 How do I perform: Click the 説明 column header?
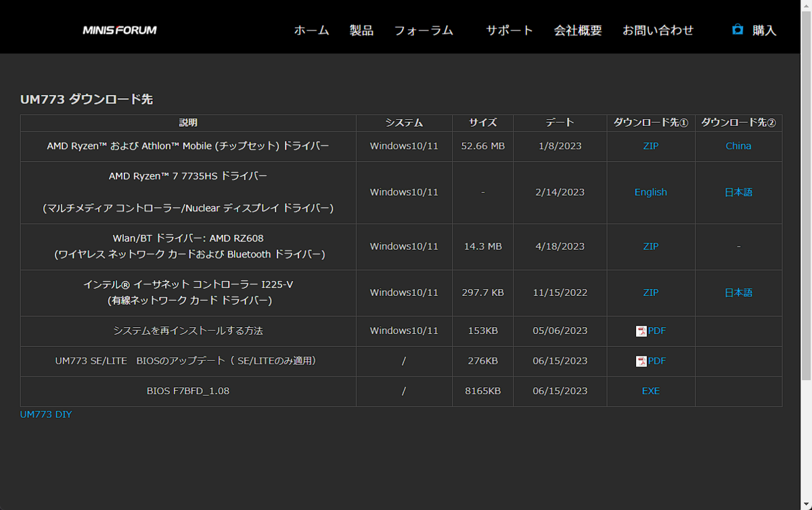point(188,123)
